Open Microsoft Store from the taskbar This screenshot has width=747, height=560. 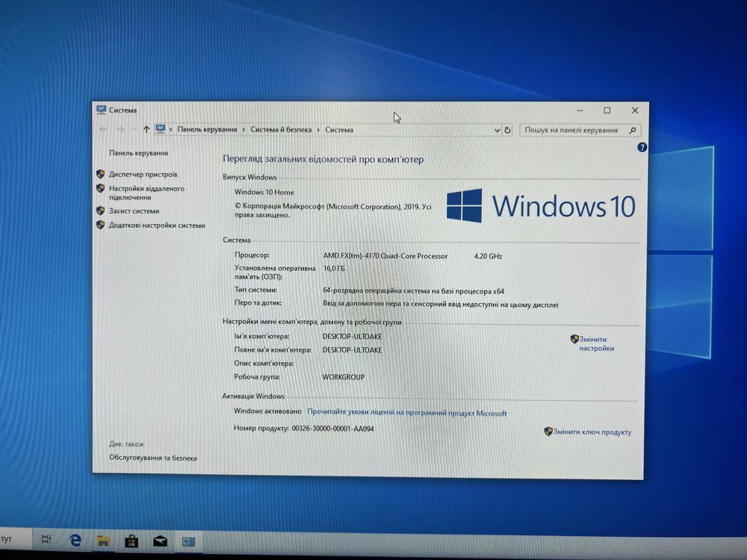coord(131,541)
